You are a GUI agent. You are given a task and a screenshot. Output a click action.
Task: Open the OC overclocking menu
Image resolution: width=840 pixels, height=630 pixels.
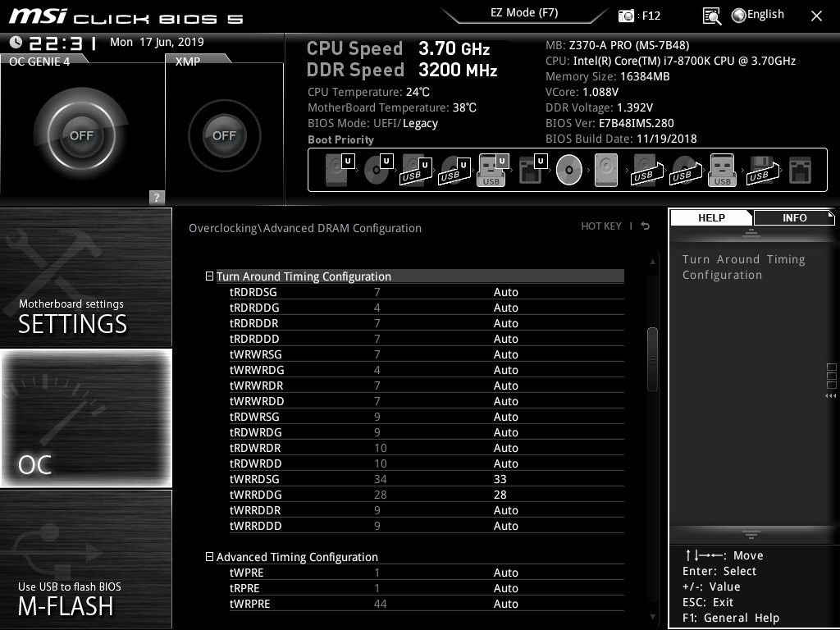click(x=85, y=418)
